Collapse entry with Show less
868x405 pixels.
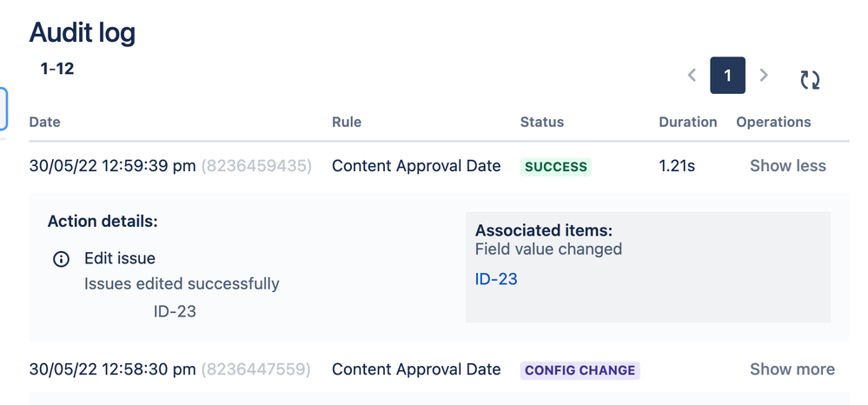pos(787,166)
